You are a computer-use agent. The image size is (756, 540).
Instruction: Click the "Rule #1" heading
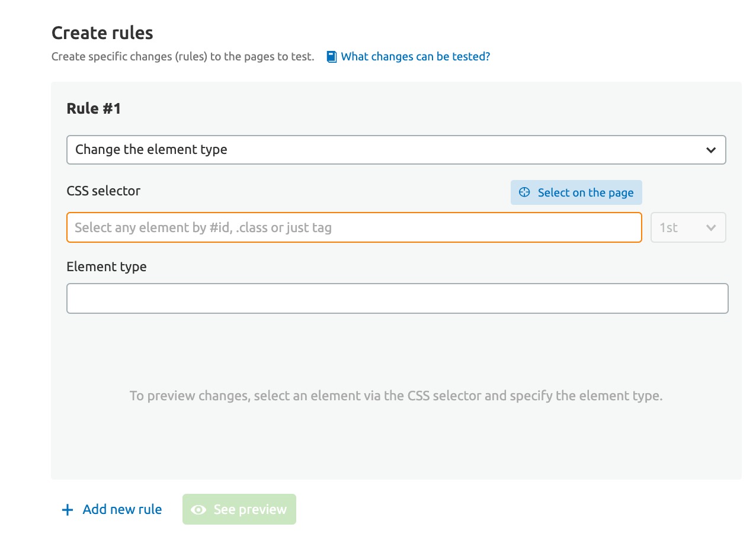(94, 108)
